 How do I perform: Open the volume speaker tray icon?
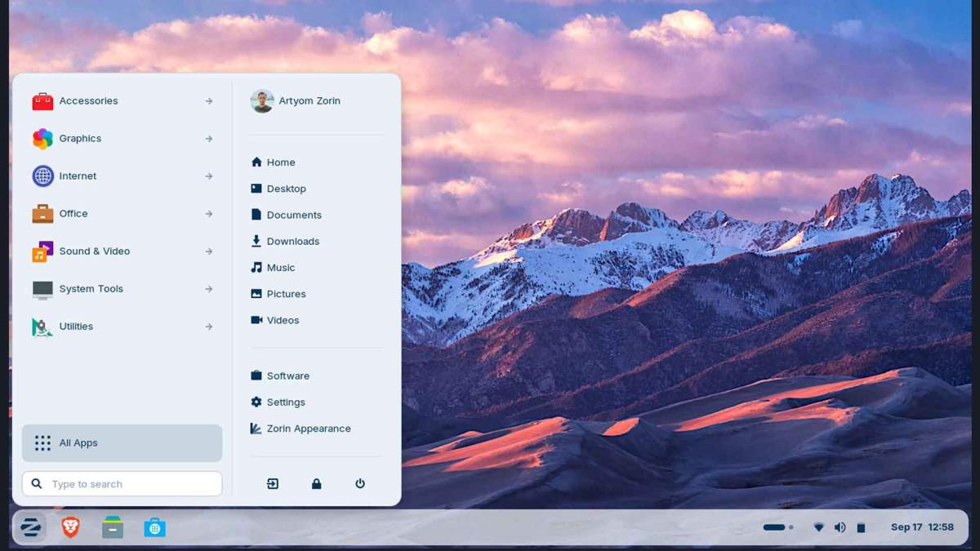(x=840, y=527)
